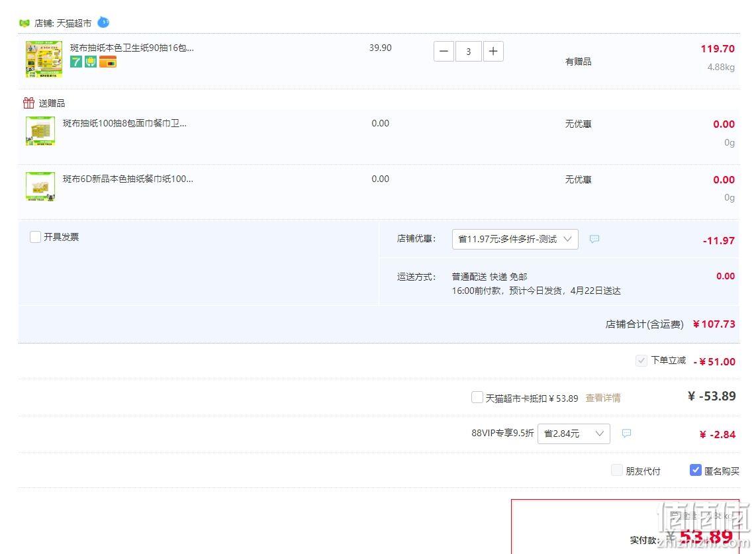Click the comment icon next to 88VIP dropdown
The height and width of the screenshot is (554, 756).
point(626,434)
